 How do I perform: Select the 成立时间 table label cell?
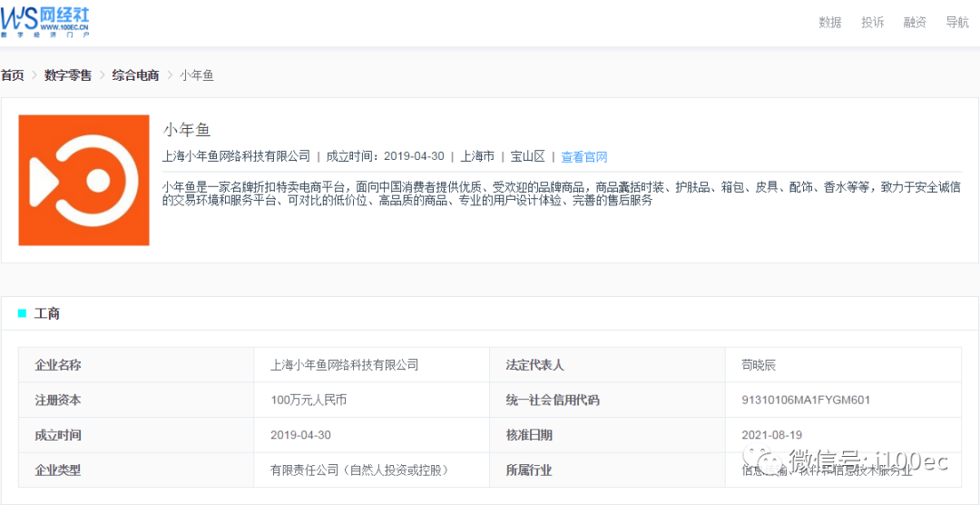click(x=136, y=435)
